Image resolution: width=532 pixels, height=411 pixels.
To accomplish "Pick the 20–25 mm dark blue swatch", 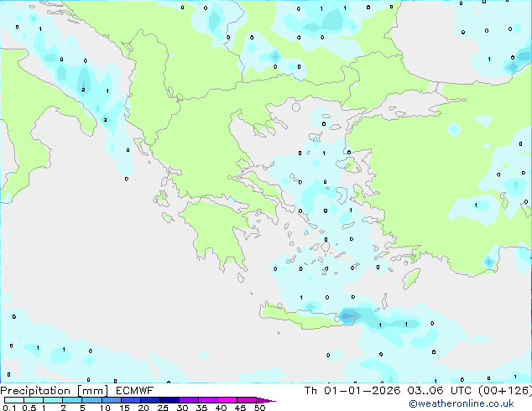I will (x=150, y=400).
